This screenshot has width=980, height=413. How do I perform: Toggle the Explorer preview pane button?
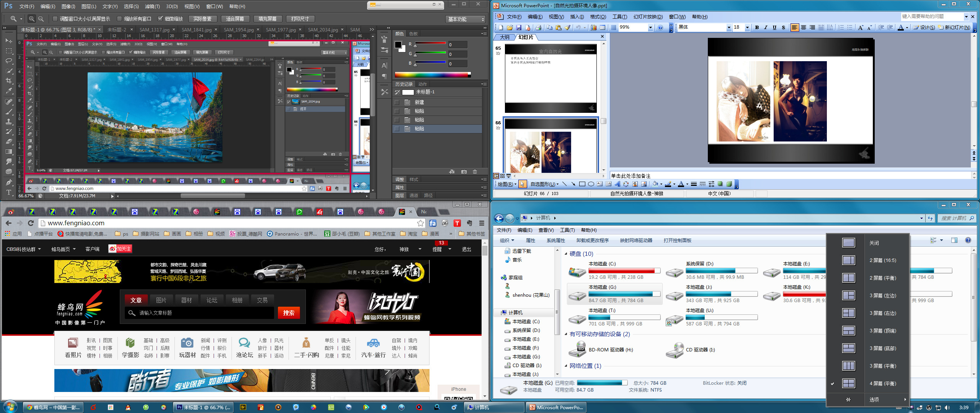[954, 240]
